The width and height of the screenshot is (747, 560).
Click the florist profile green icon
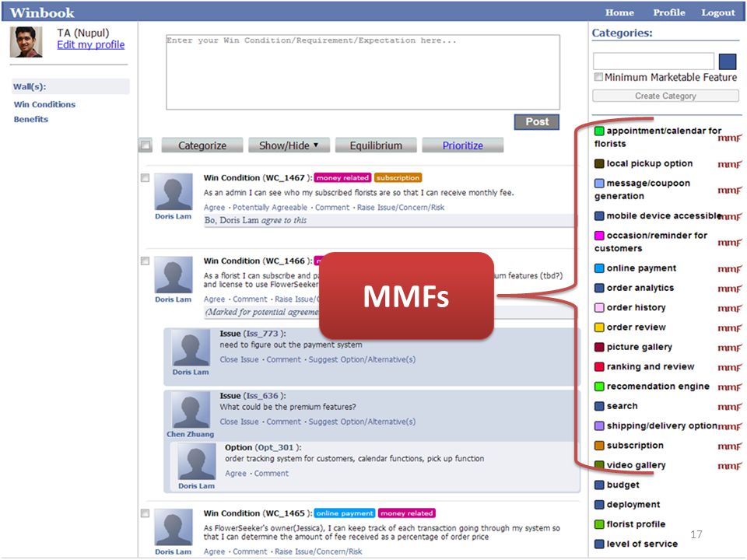(x=599, y=524)
